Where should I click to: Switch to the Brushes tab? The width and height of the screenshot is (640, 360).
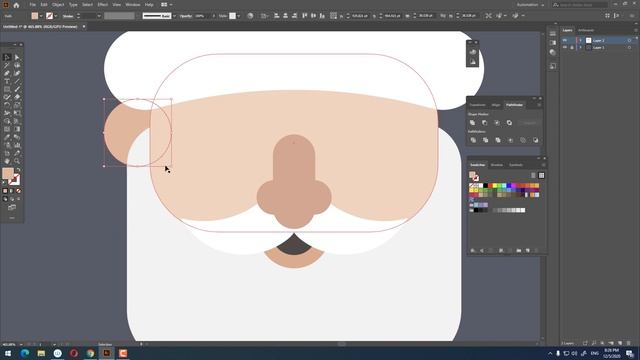click(497, 165)
